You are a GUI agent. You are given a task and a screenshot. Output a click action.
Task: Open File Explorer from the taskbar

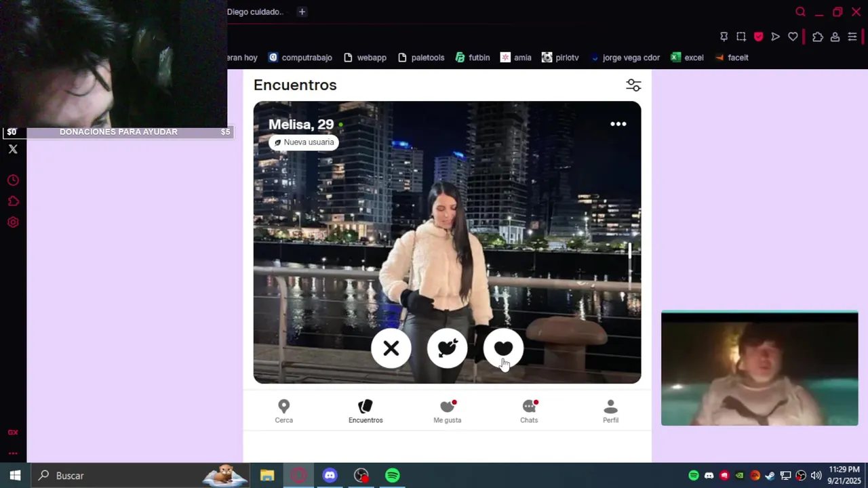click(x=267, y=476)
